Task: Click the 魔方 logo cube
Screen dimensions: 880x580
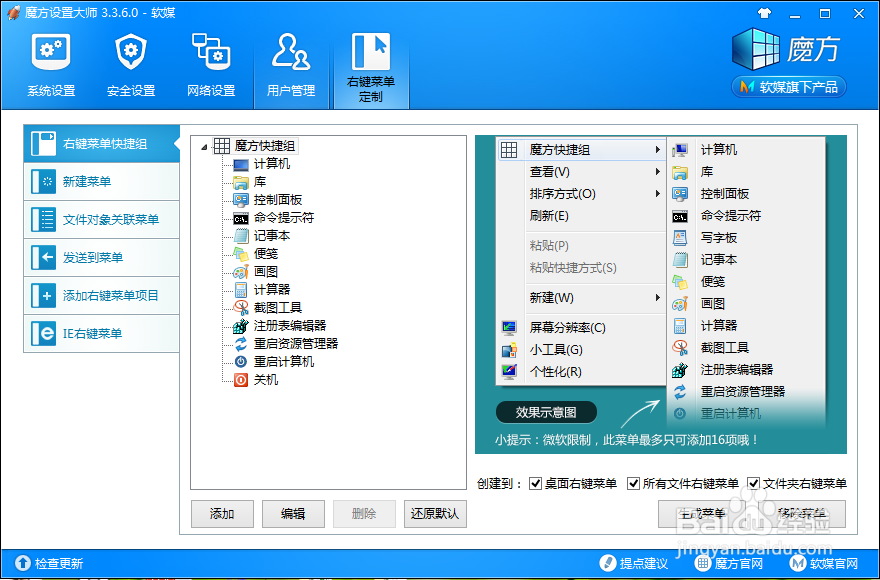Action: pyautogui.click(x=756, y=49)
